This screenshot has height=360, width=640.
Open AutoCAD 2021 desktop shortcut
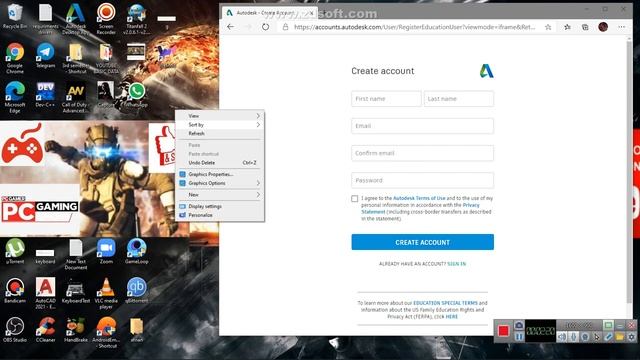[45, 293]
